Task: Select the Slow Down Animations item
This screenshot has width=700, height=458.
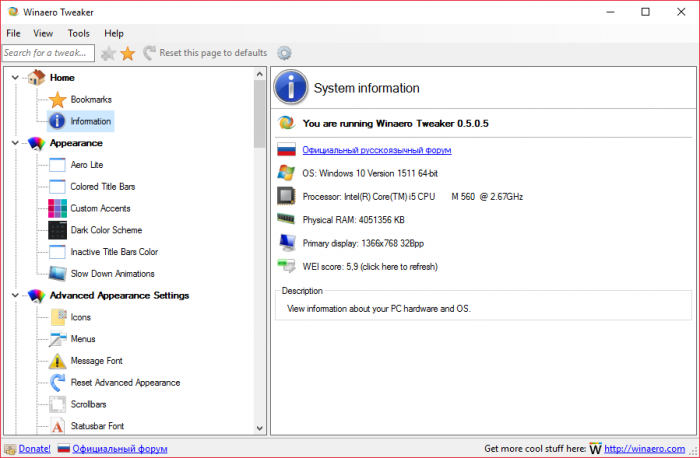Action: pyautogui.click(x=112, y=274)
